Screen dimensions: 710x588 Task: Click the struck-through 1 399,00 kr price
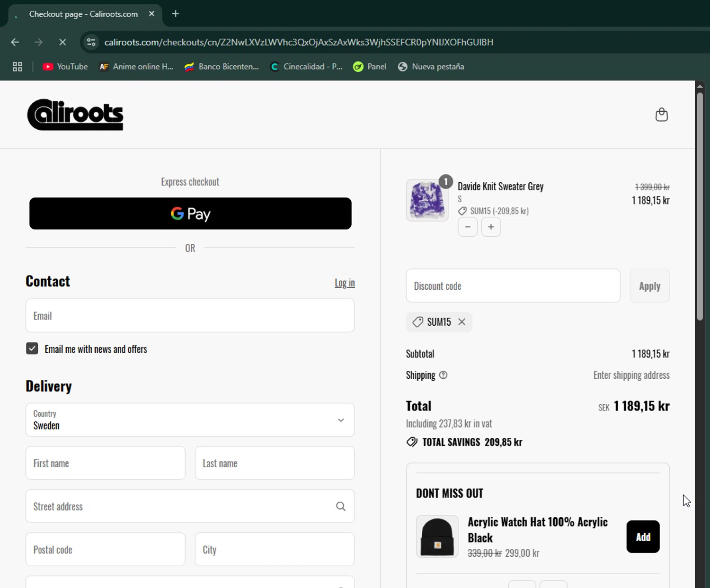(652, 187)
